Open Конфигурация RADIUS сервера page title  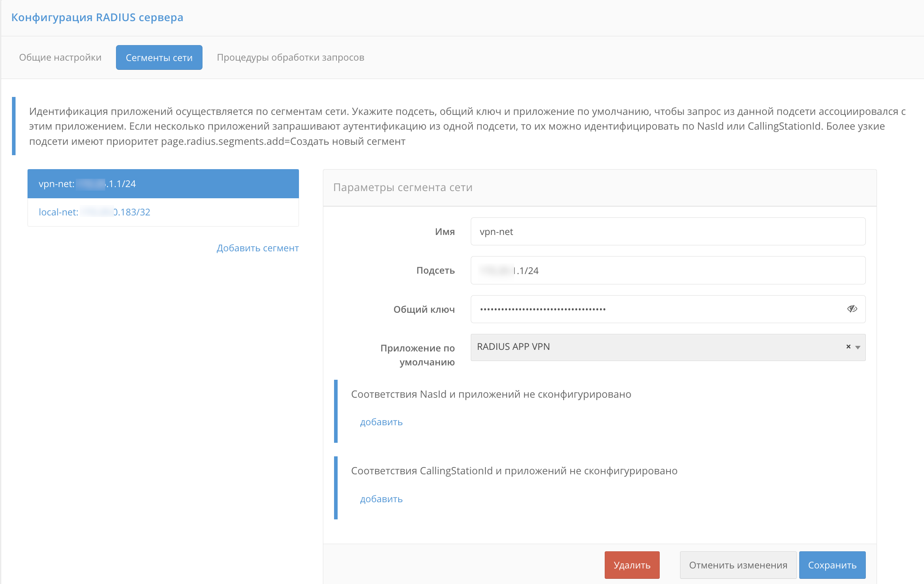(x=97, y=17)
